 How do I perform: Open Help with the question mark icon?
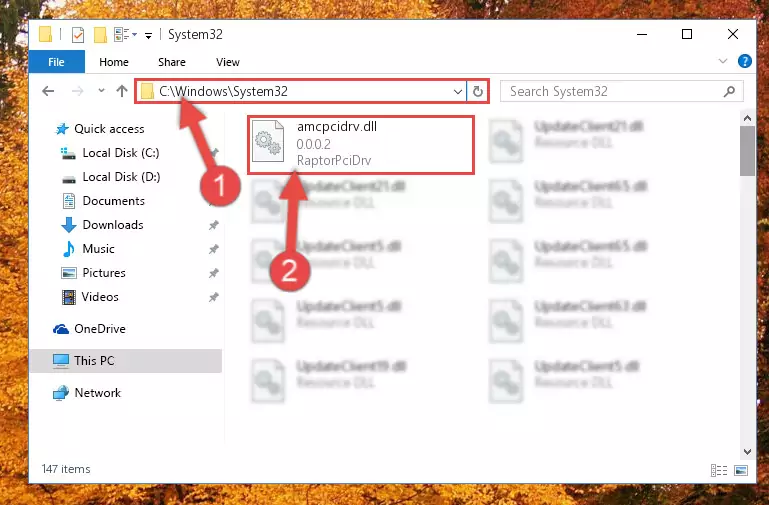click(744, 61)
